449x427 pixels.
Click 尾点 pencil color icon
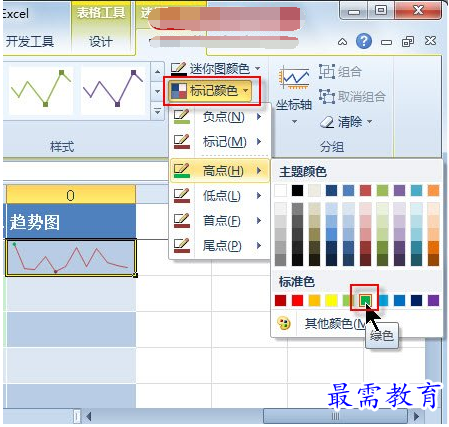(182, 246)
